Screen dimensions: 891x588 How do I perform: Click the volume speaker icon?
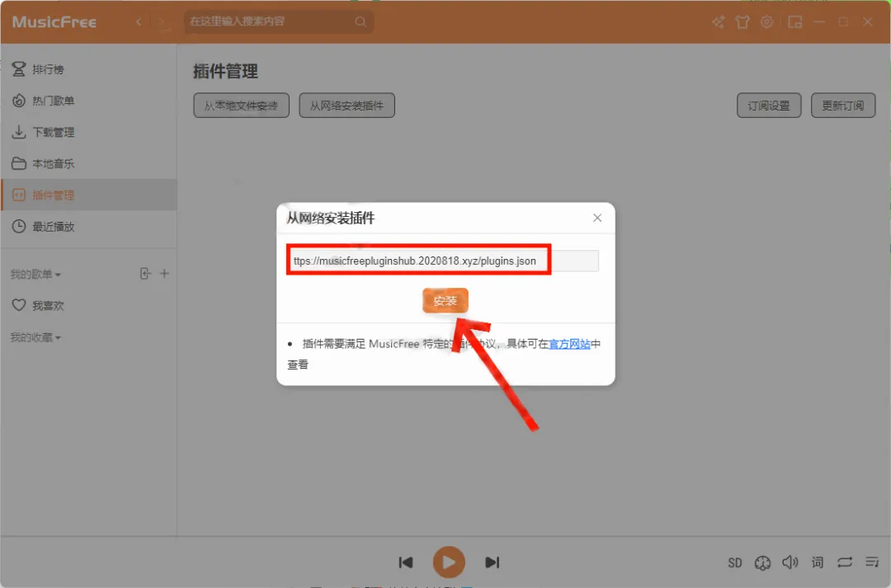point(790,562)
